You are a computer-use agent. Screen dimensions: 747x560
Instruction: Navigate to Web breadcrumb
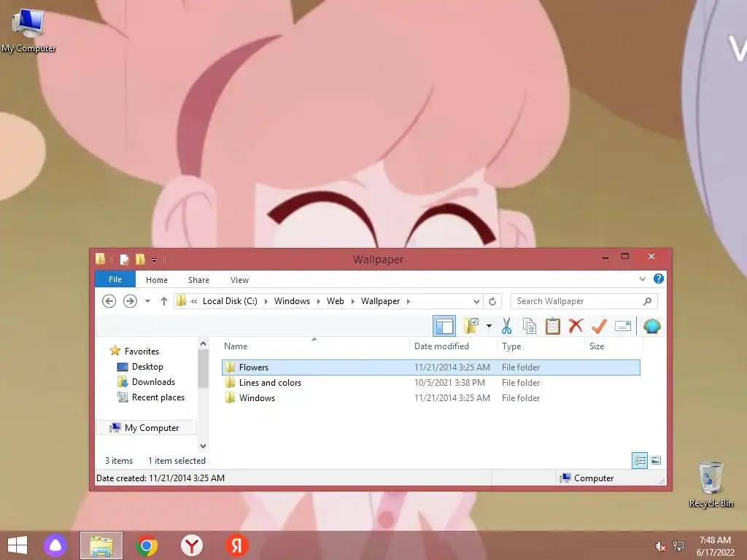[336, 301]
